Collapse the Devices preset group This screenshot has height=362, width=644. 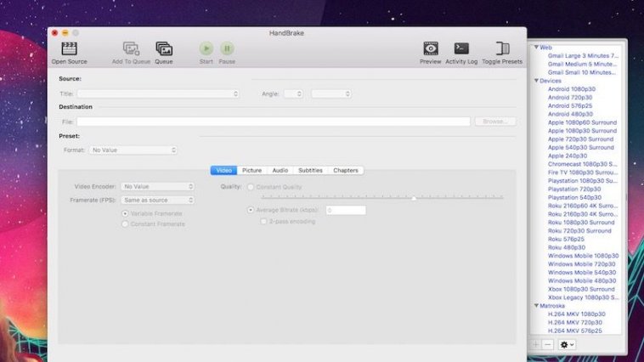coord(536,81)
